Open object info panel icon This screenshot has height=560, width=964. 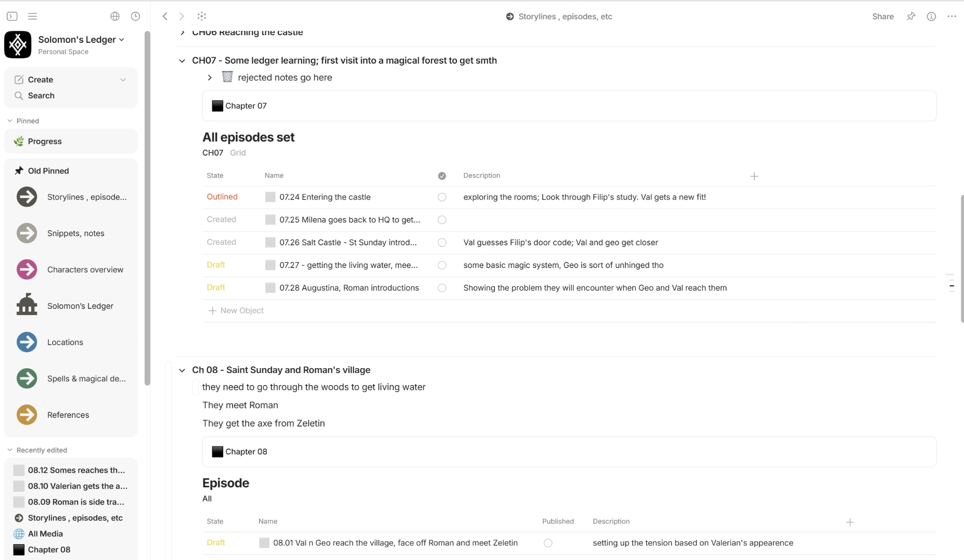click(x=931, y=16)
